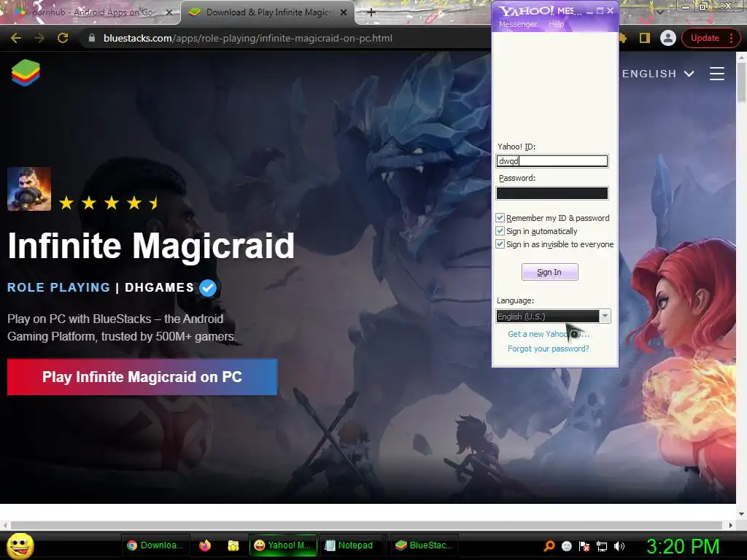
Task: Select the Download & Play Infinite Magicraid tab
Action: [267, 12]
